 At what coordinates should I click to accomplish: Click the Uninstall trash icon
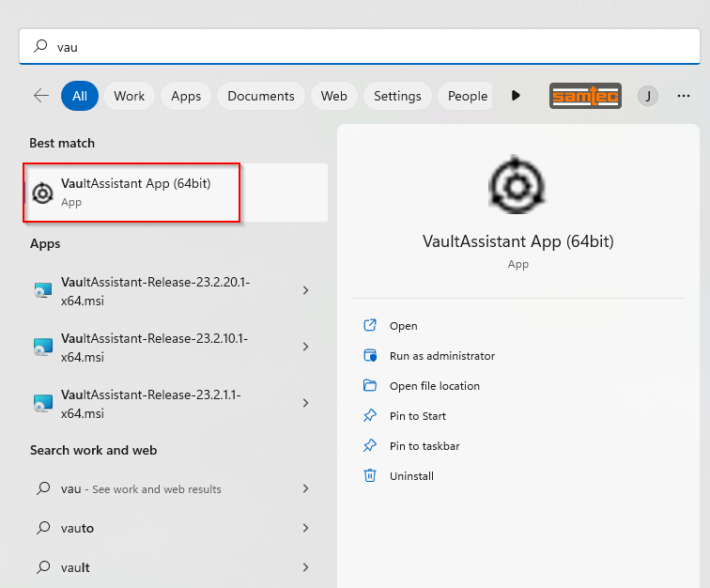pos(369,476)
